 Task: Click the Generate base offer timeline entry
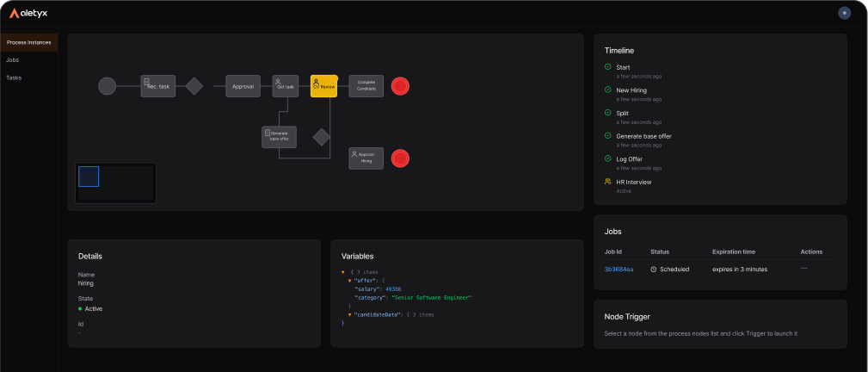[x=643, y=136]
